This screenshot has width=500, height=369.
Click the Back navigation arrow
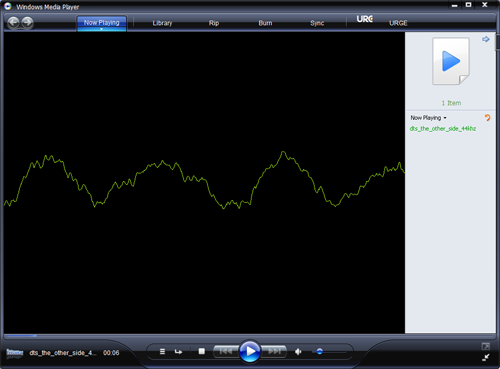[13, 23]
